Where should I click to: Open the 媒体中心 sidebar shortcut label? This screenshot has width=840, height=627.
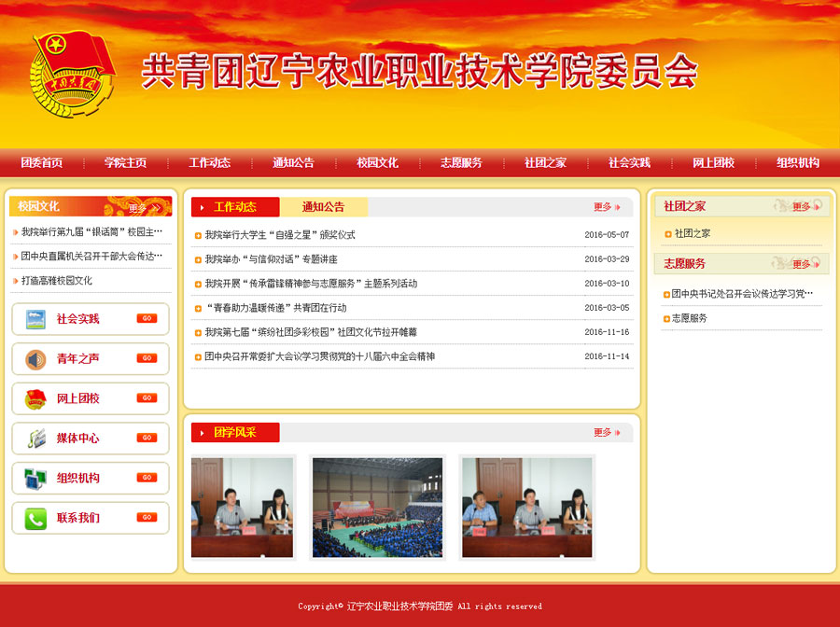[x=78, y=438]
